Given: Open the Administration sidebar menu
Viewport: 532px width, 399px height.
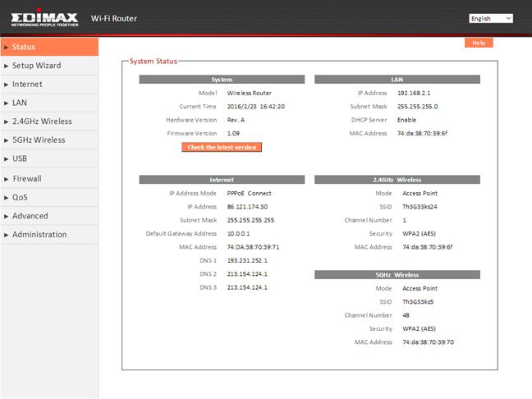Looking at the screenshot, I should [x=39, y=235].
